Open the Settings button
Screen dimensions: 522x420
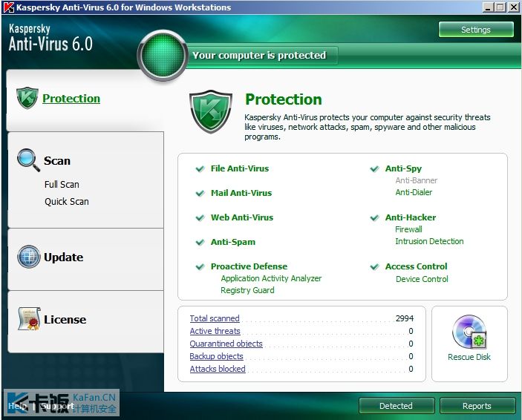click(476, 30)
